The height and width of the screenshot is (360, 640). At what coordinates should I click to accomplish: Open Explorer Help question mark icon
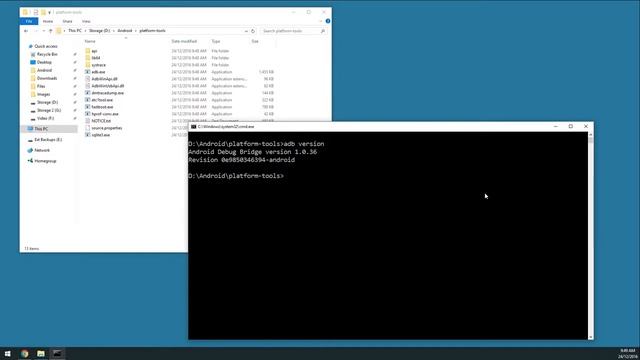[x=328, y=21]
